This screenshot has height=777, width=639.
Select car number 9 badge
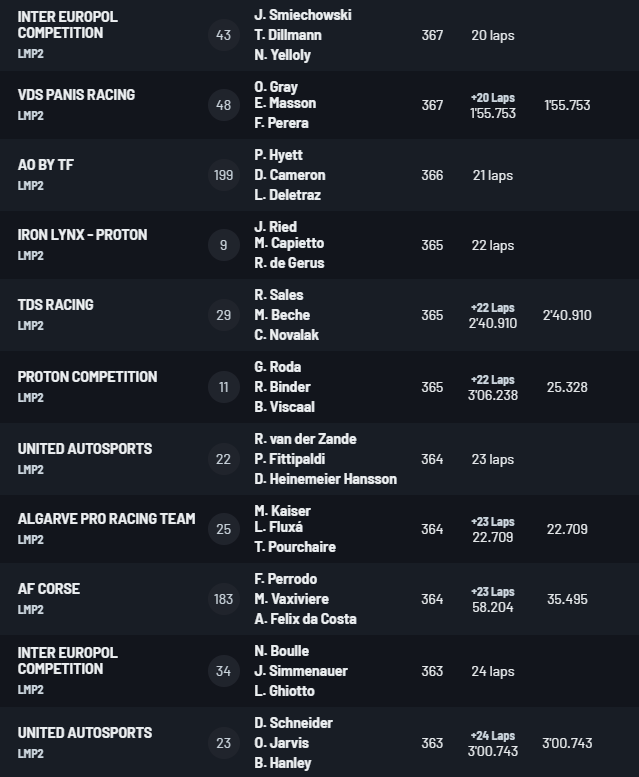223,245
